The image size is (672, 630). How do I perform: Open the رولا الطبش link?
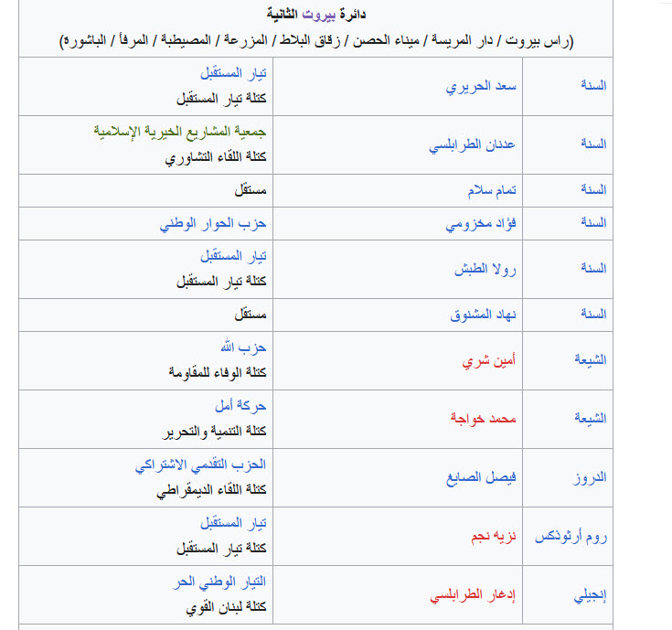click(x=485, y=269)
